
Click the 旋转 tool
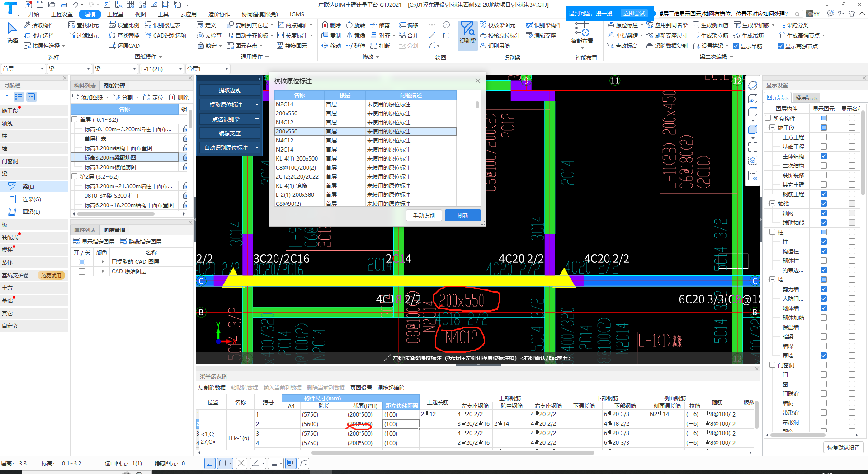[x=355, y=25]
